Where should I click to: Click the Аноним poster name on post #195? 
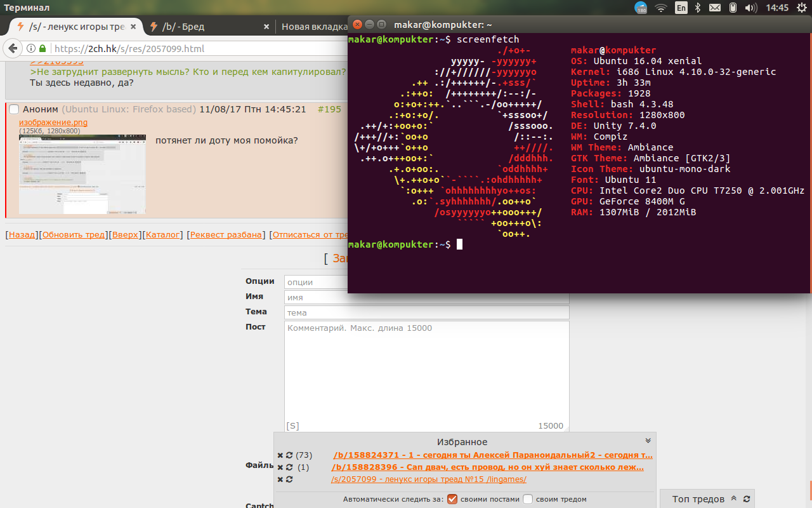40,109
